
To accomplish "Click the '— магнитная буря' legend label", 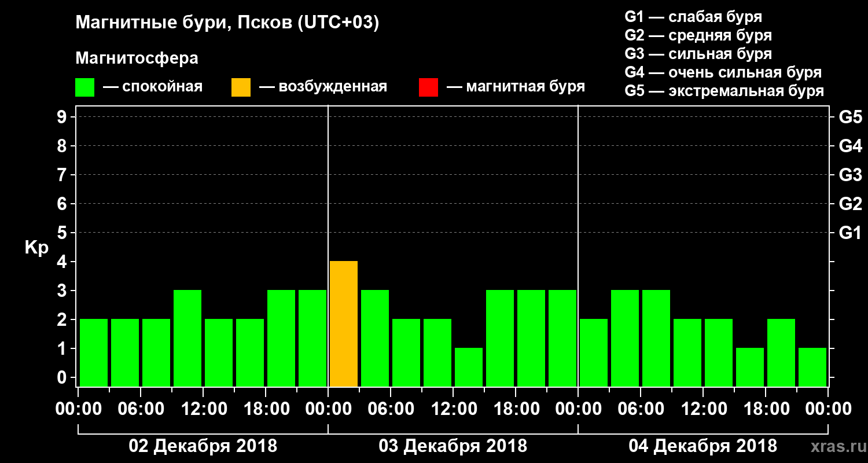I will 516,87.
